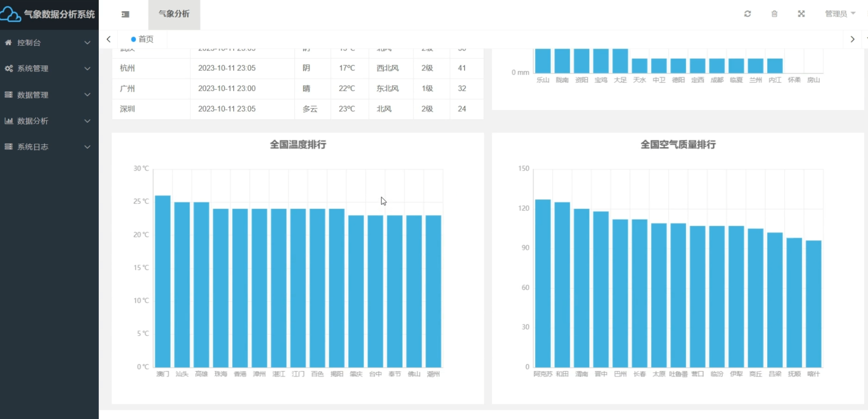Open the 系统管理 sidebar menu
The width and height of the screenshot is (868, 419).
click(49, 69)
